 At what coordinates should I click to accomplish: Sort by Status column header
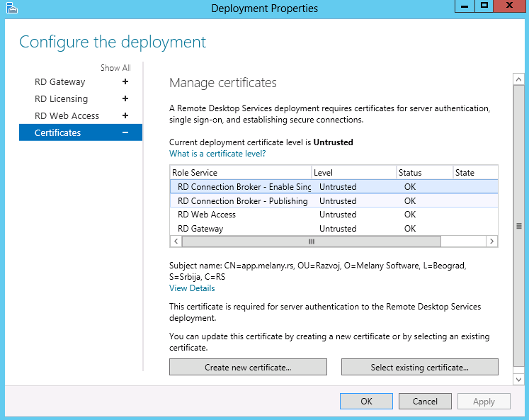click(423, 172)
